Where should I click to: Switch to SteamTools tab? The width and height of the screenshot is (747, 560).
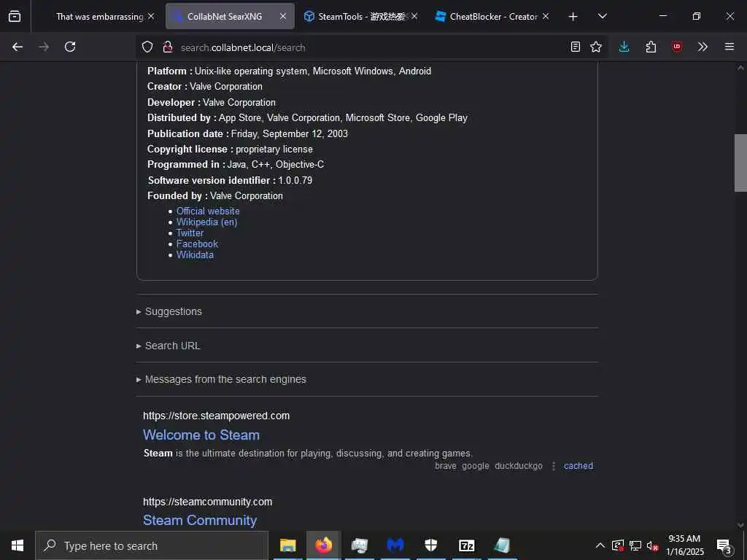(x=360, y=17)
